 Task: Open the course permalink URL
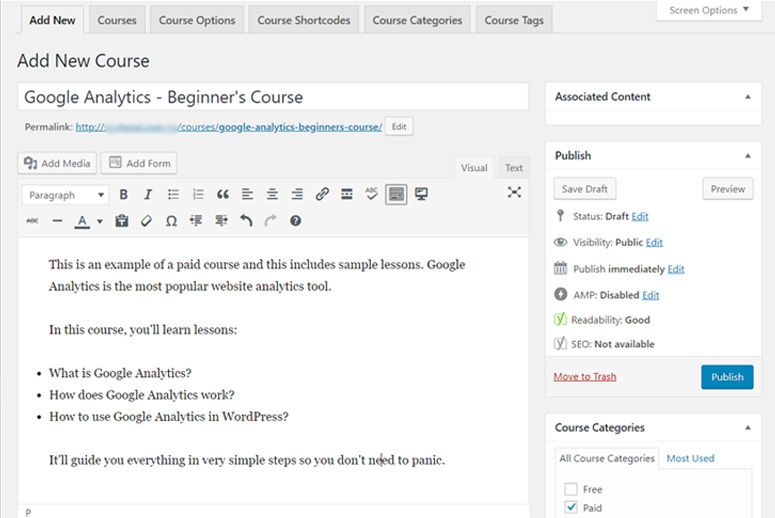[x=229, y=127]
